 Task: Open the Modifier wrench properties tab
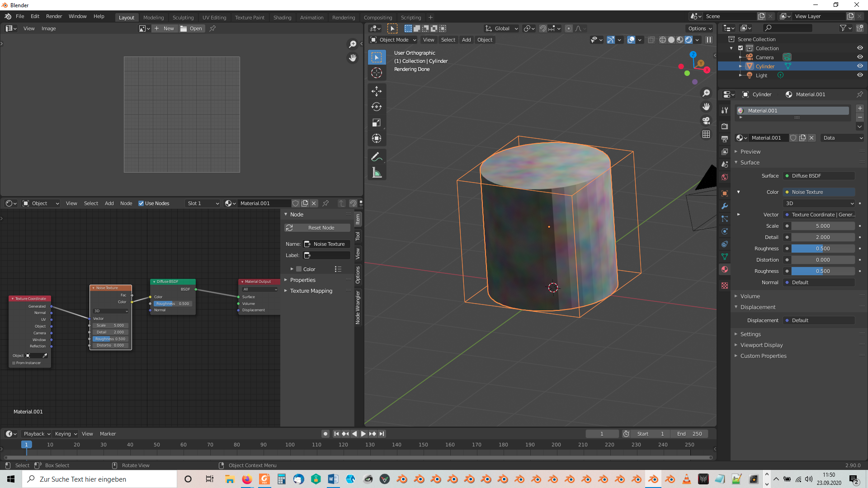pos(725,206)
